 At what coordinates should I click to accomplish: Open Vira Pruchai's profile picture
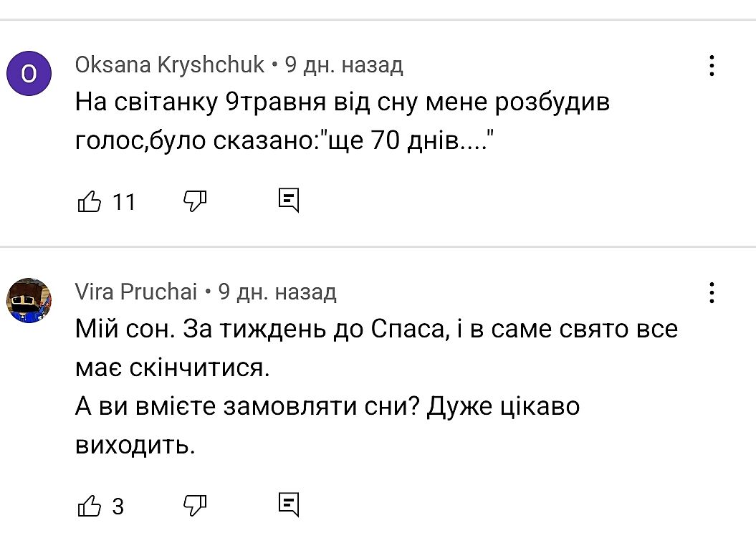[x=29, y=300]
